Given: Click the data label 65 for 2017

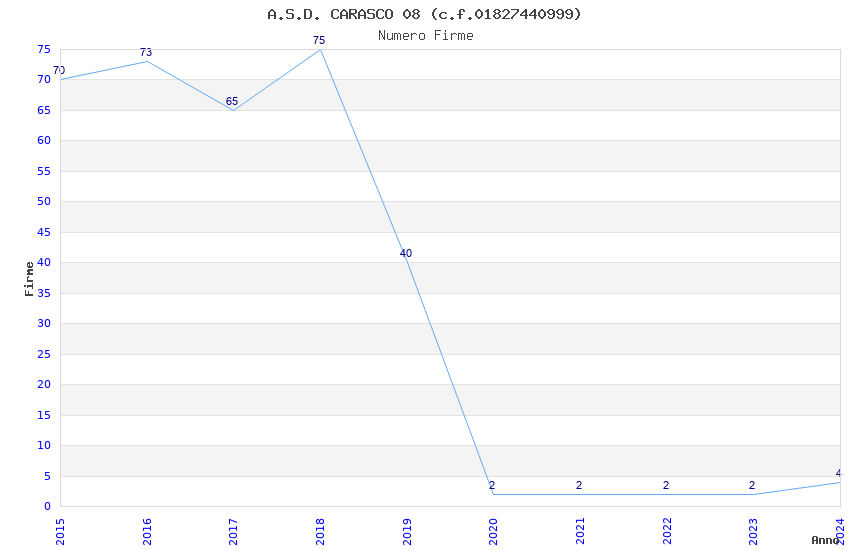Looking at the screenshot, I should [232, 101].
